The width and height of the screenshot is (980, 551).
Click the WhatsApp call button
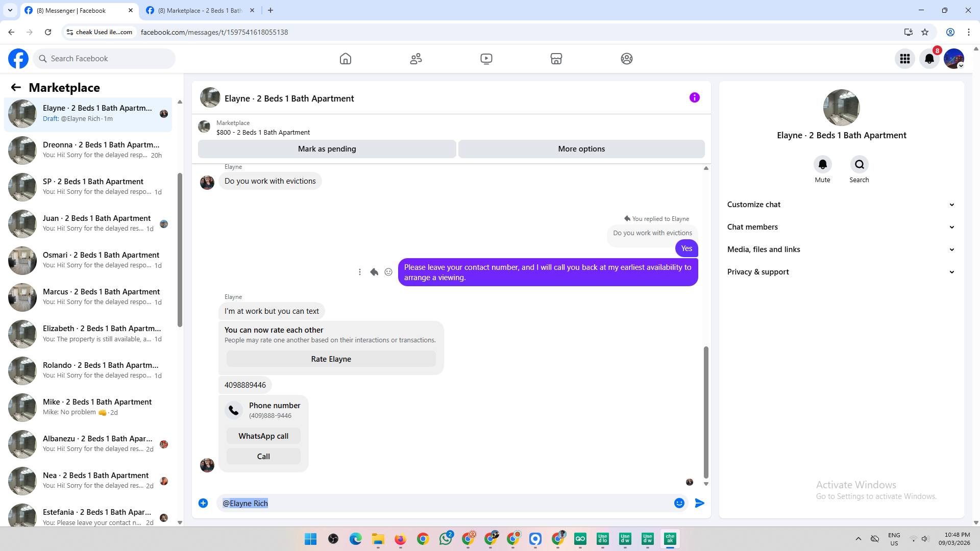[x=263, y=436]
